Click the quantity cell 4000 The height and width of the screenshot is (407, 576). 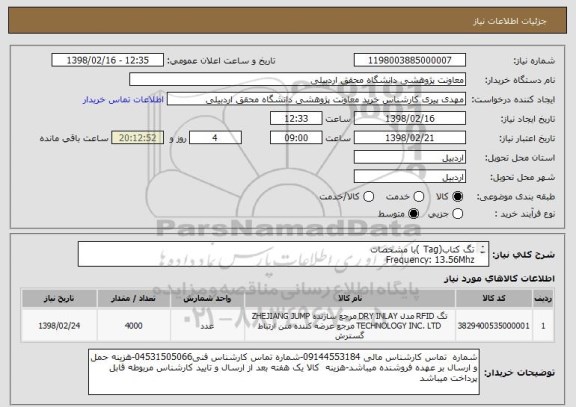point(134,326)
